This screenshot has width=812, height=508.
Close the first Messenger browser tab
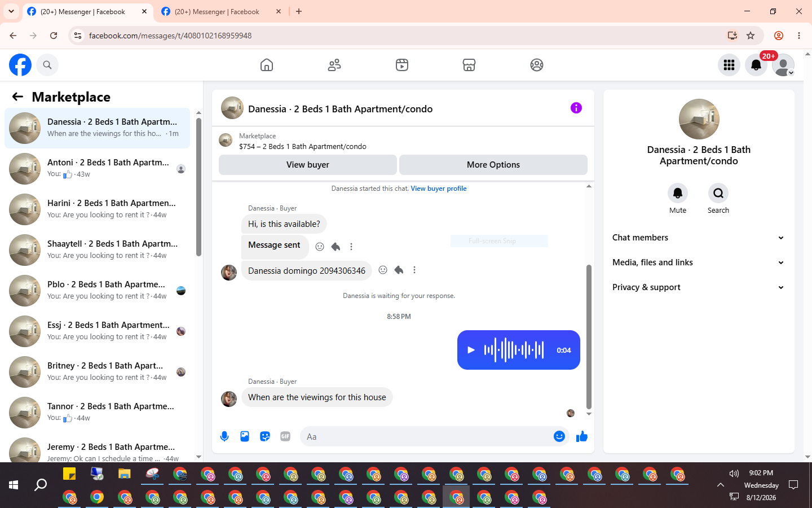[x=144, y=11]
